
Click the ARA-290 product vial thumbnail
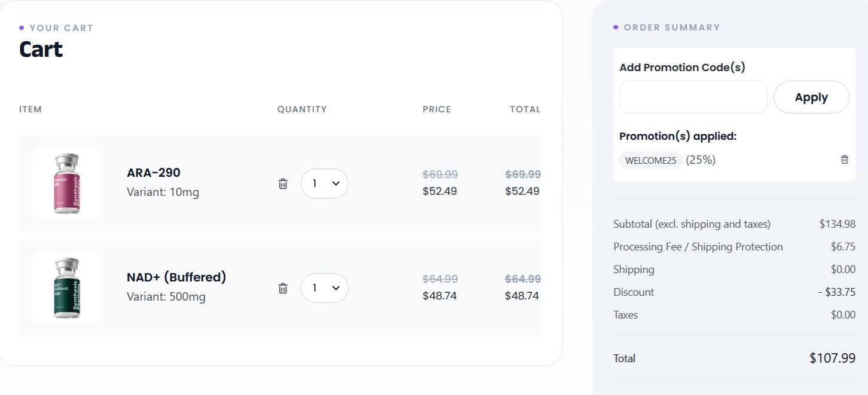click(x=67, y=183)
